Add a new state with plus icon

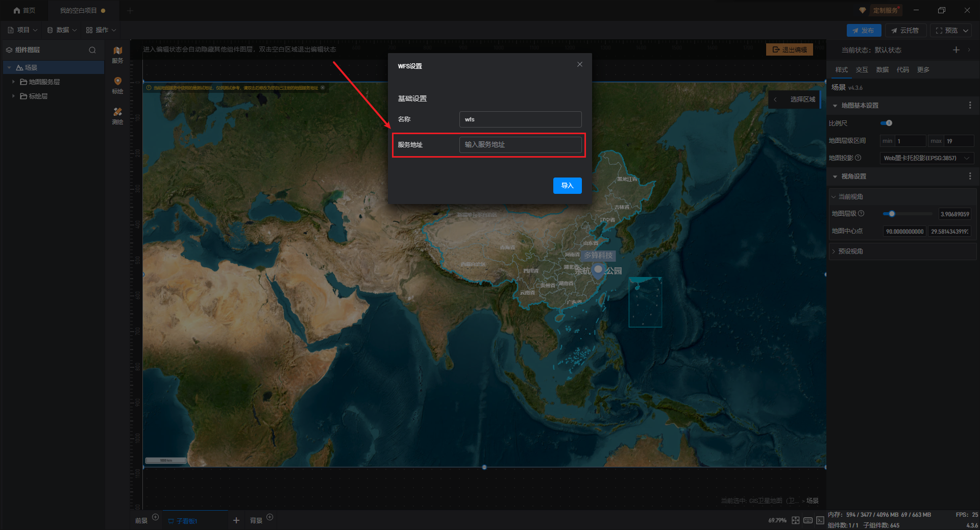coord(956,50)
